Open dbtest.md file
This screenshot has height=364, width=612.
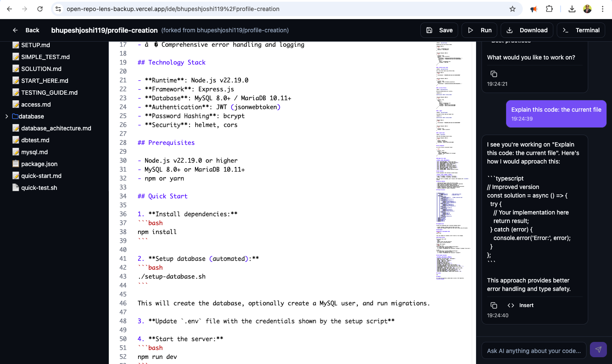tap(35, 140)
